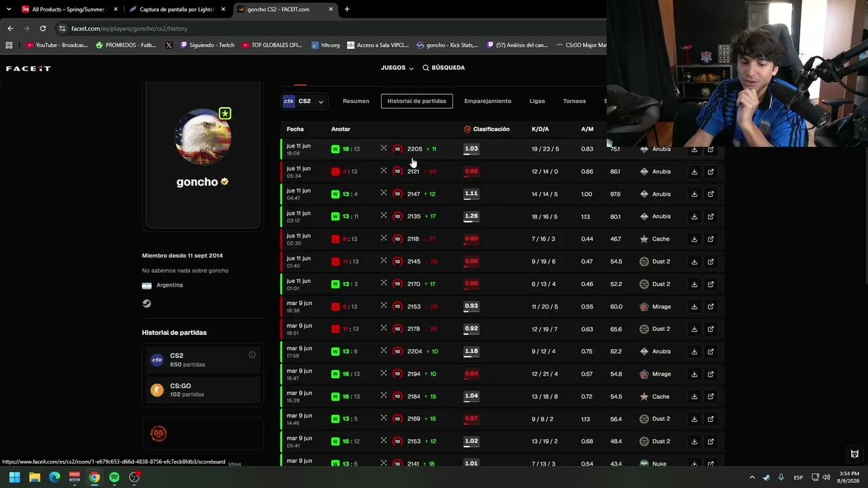Screen dimensions: 868x488
Task: Click the address bar URL field
Action: [x=325, y=28]
